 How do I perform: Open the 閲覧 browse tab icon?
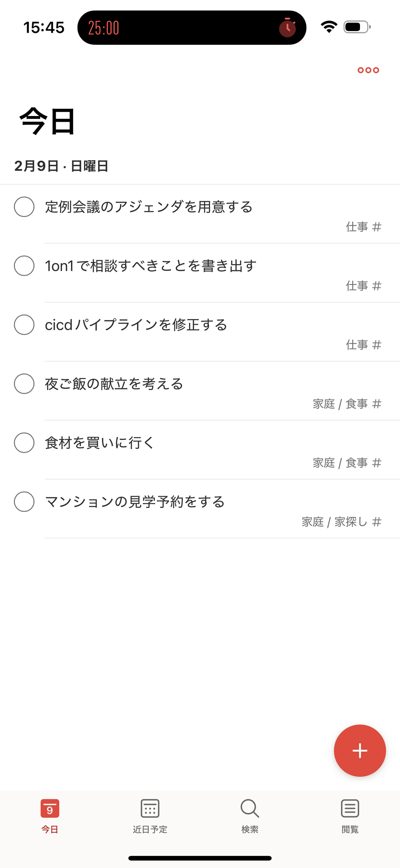[350, 808]
